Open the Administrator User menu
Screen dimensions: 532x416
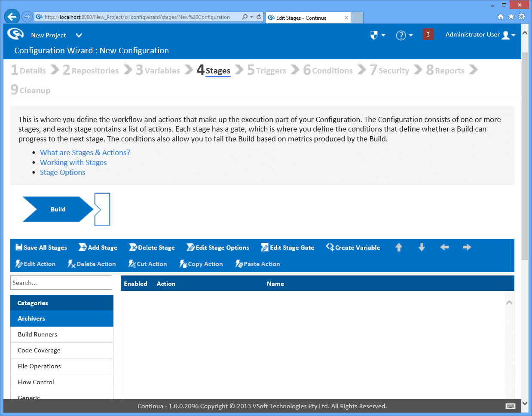point(480,35)
